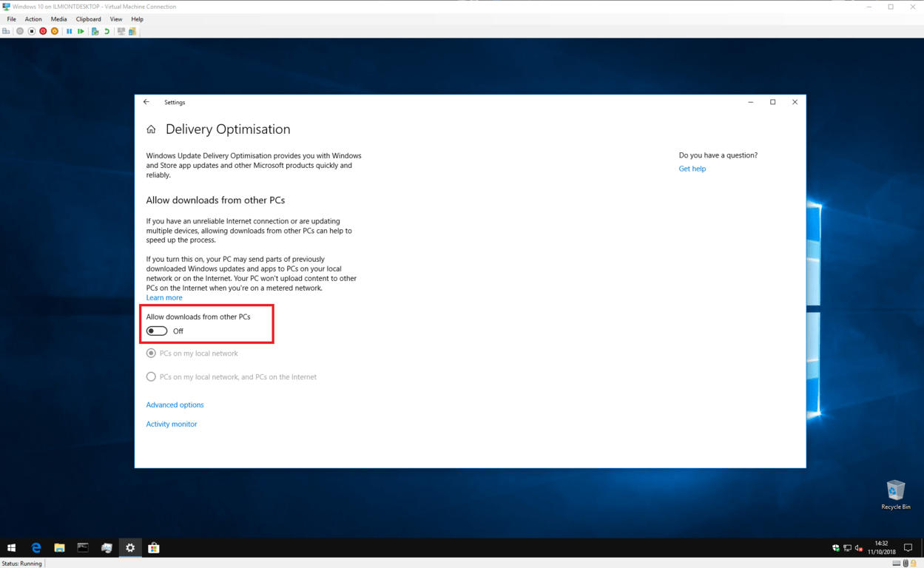
Task: Click the 'Allow downloads from other PCs' section heading
Action: pos(215,200)
